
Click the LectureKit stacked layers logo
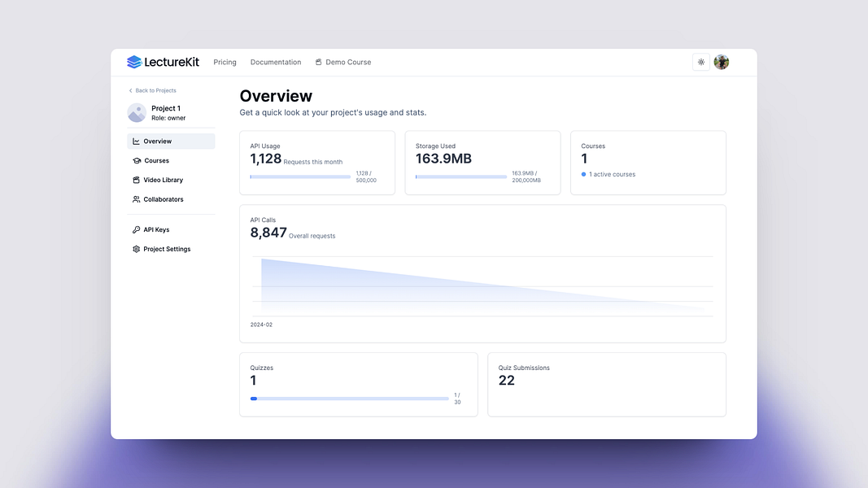tap(134, 62)
